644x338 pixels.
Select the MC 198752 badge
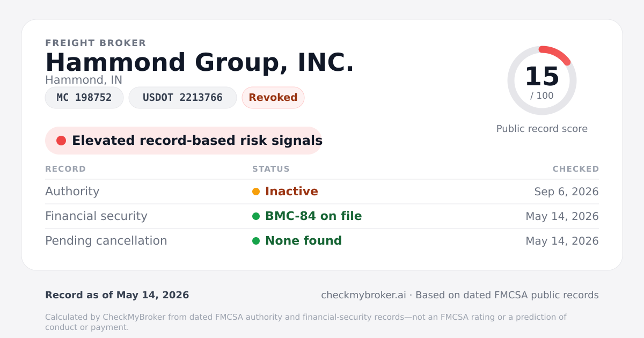[x=84, y=98]
